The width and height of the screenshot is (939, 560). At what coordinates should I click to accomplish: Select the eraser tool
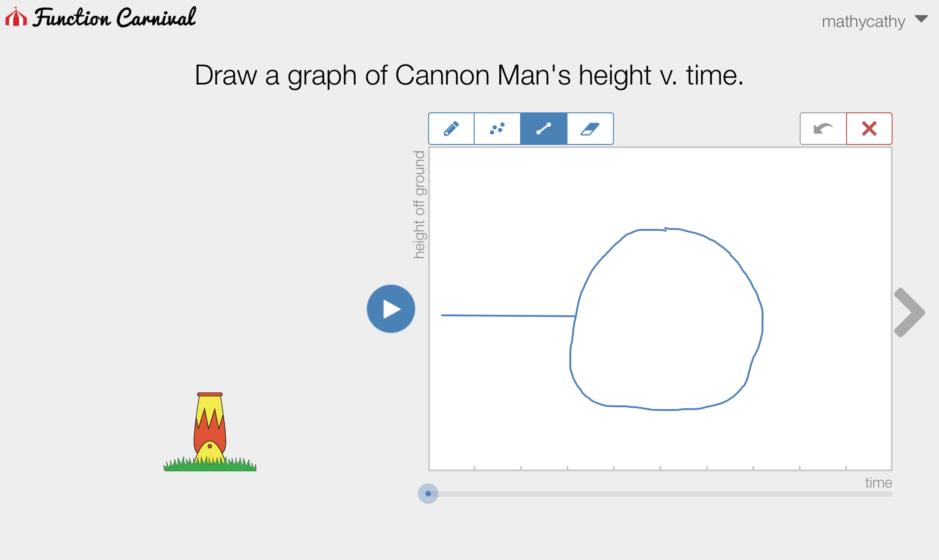click(590, 129)
